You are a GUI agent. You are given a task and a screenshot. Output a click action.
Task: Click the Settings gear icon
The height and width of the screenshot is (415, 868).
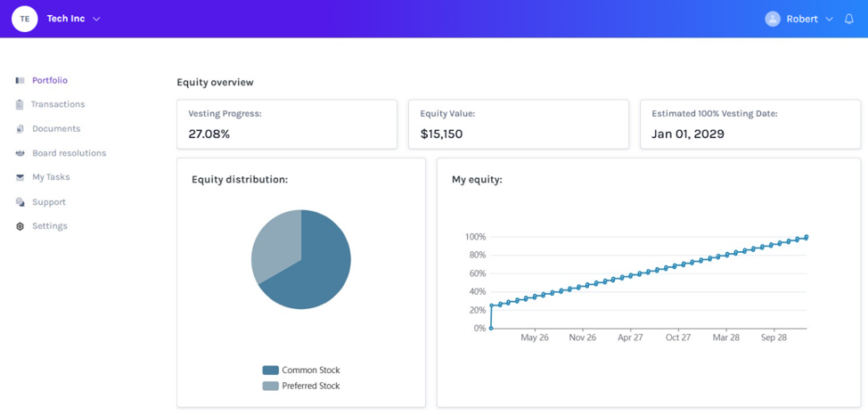tap(20, 226)
